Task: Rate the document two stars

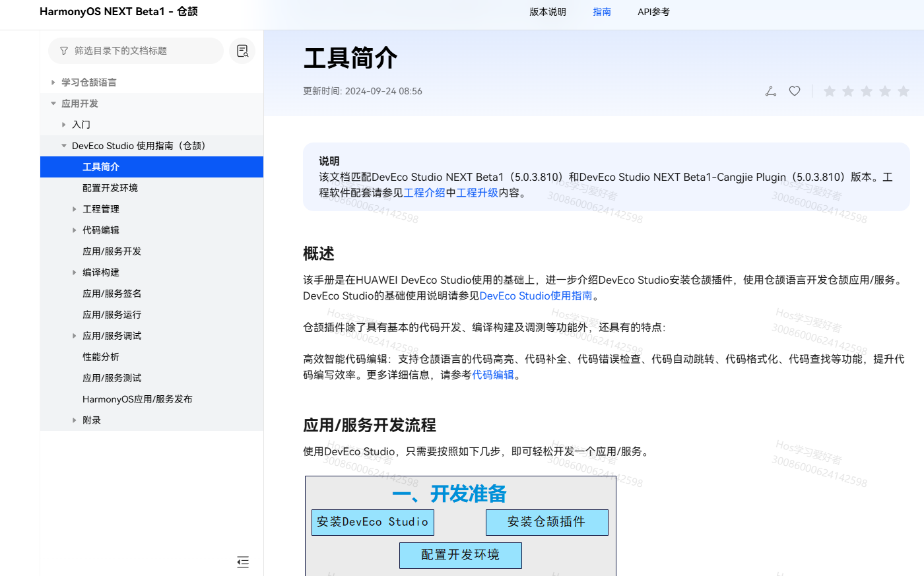Action: pos(848,91)
